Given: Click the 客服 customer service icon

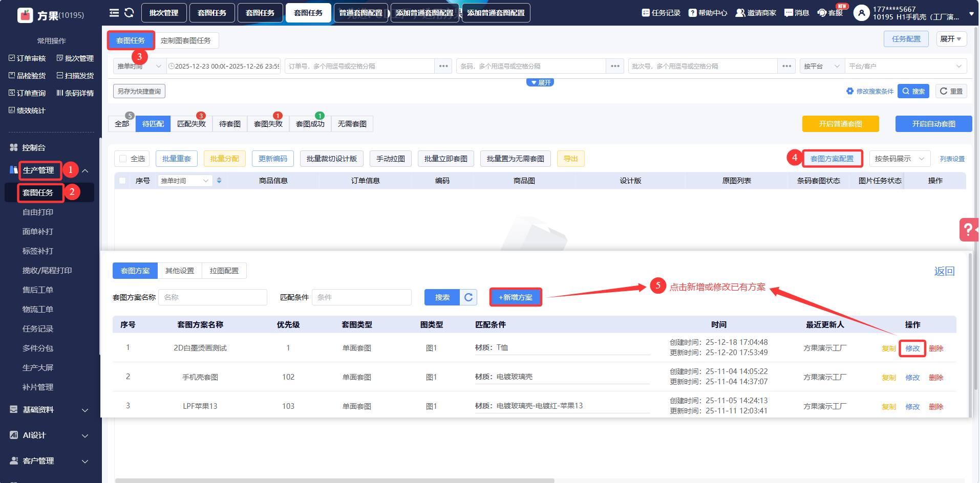Looking at the screenshot, I should coord(822,13).
